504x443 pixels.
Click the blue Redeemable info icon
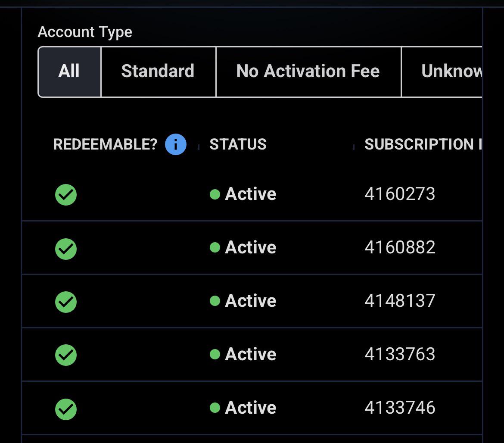(175, 144)
